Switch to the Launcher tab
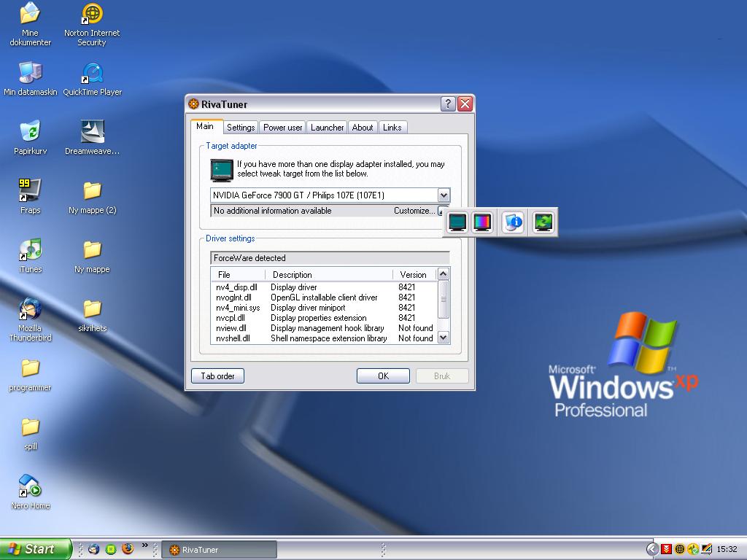The width and height of the screenshot is (747, 560). click(327, 127)
